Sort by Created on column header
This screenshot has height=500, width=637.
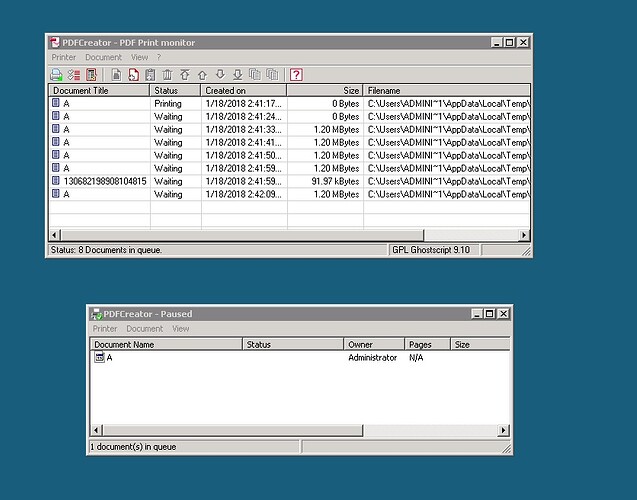click(244, 91)
